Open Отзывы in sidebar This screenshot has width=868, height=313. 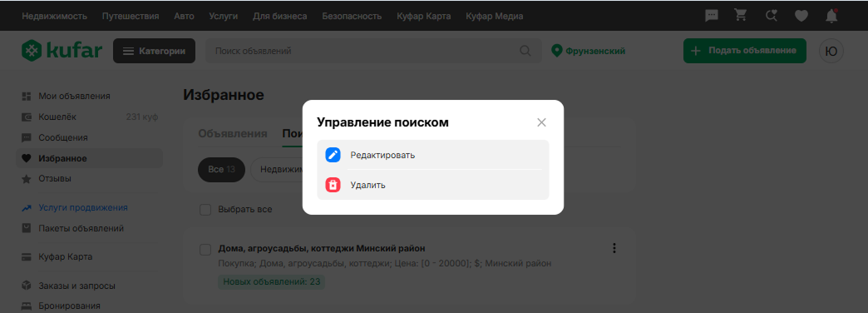click(55, 178)
